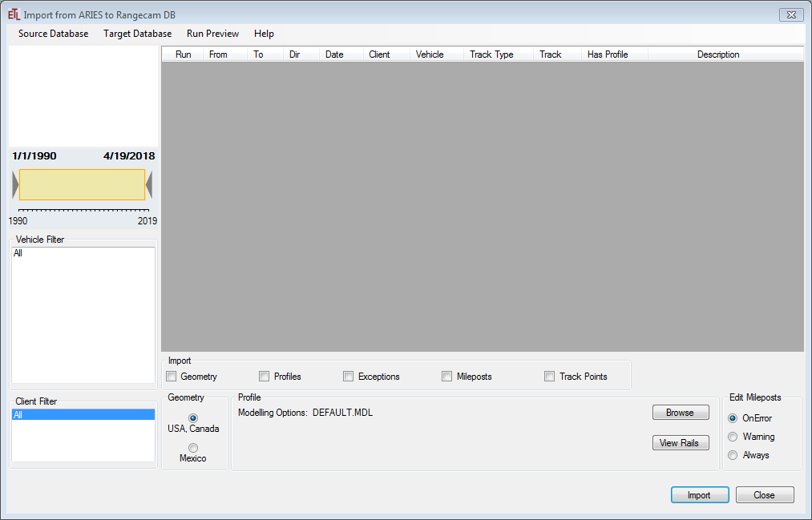The width and height of the screenshot is (812, 520).
Task: Check the Profiles import option
Action: coord(265,377)
